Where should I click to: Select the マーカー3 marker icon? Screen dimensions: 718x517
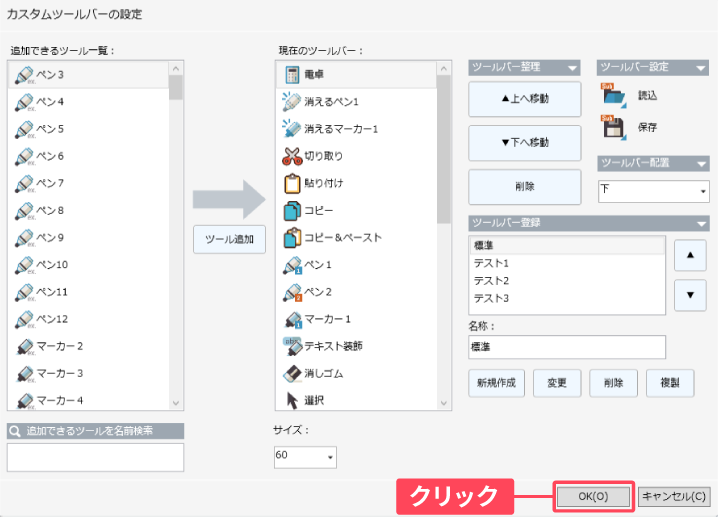[25, 374]
